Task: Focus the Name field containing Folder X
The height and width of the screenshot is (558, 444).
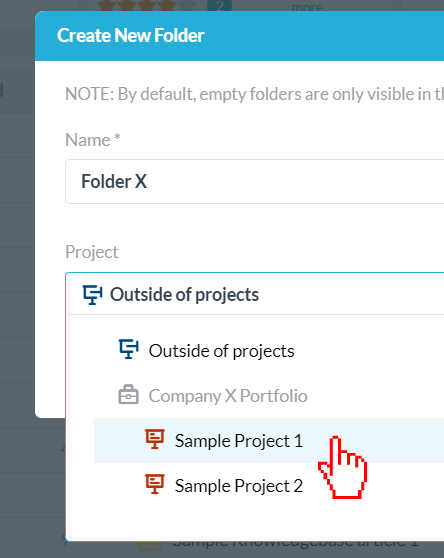Action: coord(255,181)
